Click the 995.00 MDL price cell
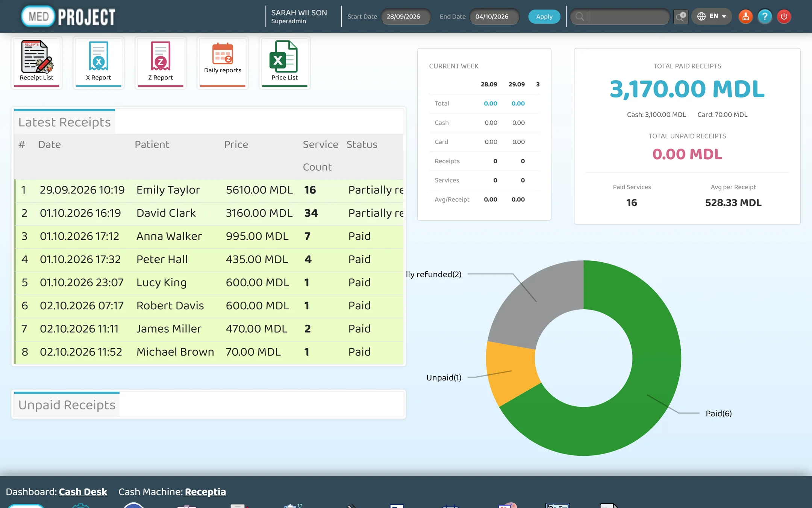The image size is (812, 508). point(257,236)
